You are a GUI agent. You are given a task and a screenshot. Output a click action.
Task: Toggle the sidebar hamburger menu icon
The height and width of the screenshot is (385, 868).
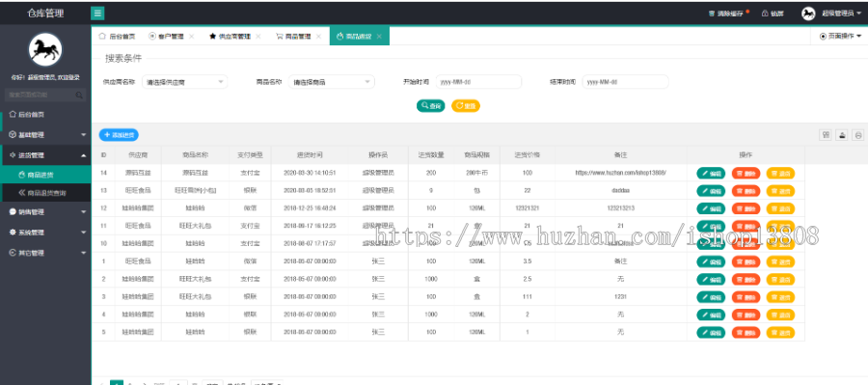click(97, 14)
